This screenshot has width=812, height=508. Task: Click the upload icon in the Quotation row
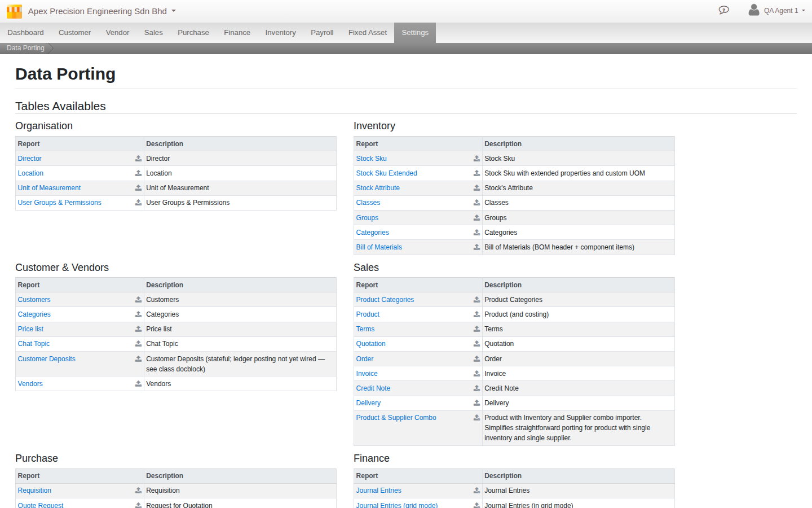coord(476,344)
